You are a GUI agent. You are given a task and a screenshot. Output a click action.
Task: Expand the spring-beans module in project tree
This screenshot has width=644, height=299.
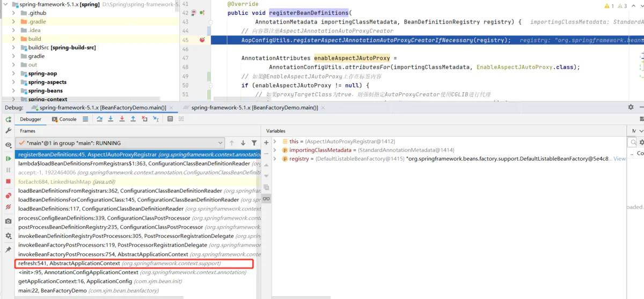13,91
